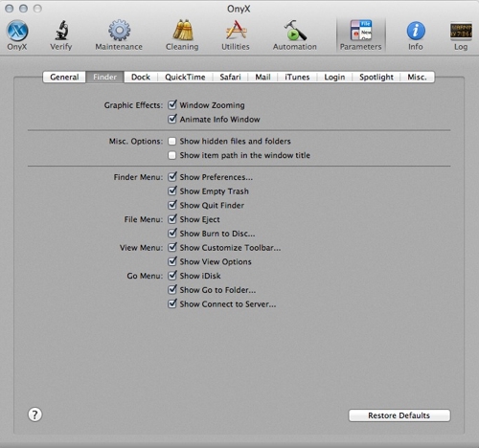Toggle Show iDisk checkbox
Viewport: 479px width, 448px height.
(x=172, y=275)
